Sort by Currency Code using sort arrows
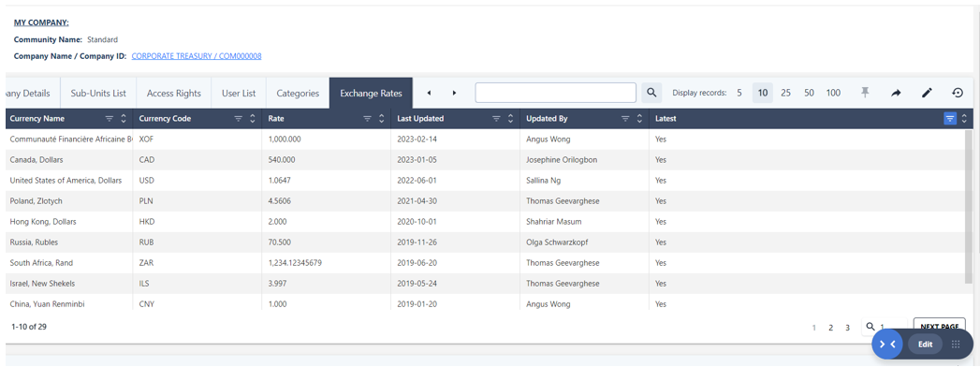 [x=253, y=118]
